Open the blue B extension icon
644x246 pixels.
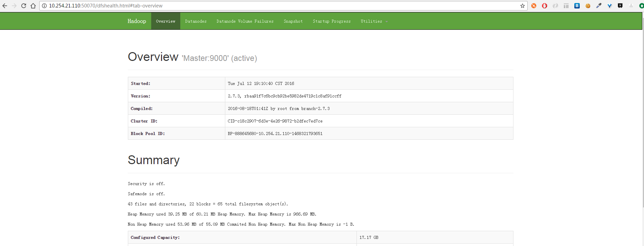tap(577, 6)
